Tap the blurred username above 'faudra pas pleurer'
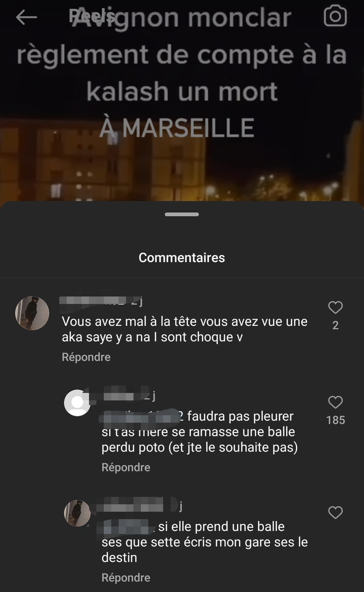Image resolution: width=364 pixels, height=592 pixels. click(116, 395)
